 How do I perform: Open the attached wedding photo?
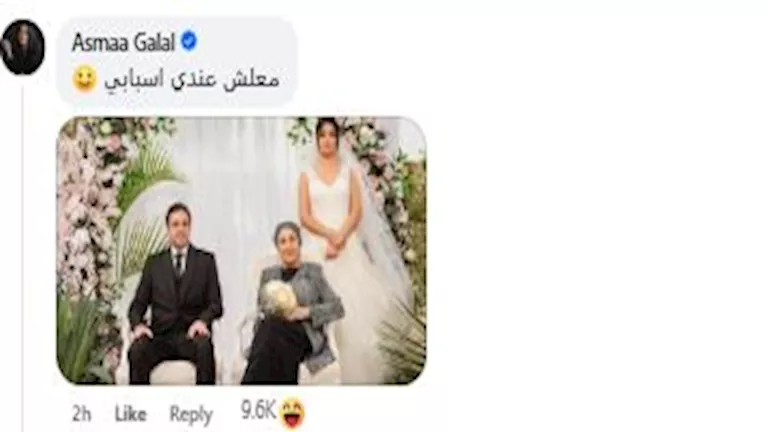pyautogui.click(x=241, y=250)
